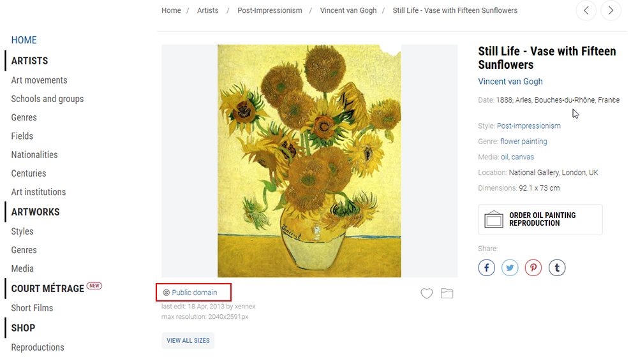Add the painting to favorites (heart)

click(426, 293)
